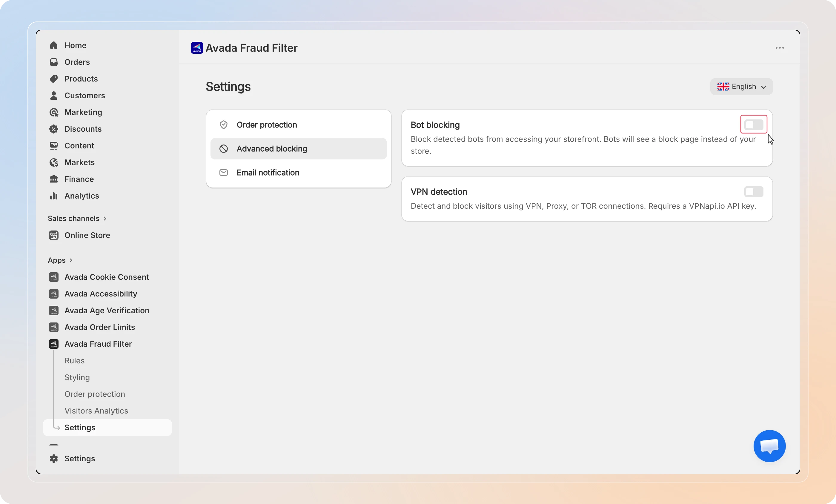Click the Bot blocking heading text
Image resolution: width=836 pixels, height=504 pixels.
click(435, 125)
